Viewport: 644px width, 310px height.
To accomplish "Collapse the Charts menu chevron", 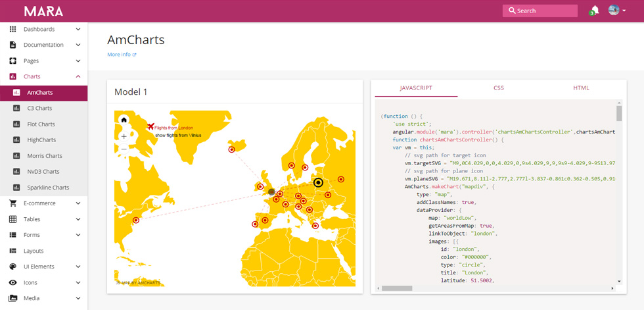I will click(78, 76).
